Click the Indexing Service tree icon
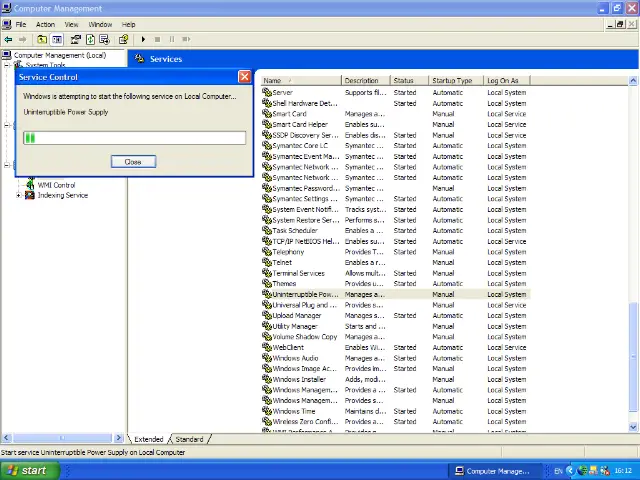This screenshot has width=640, height=480. (30, 195)
